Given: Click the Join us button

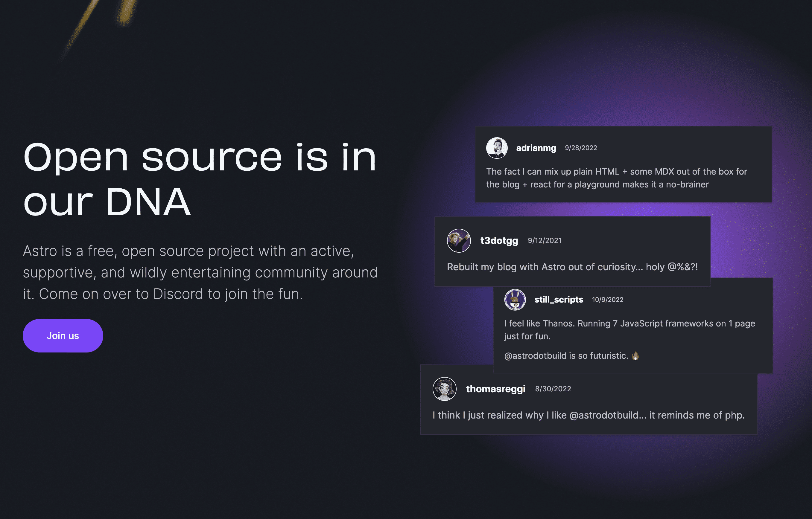Looking at the screenshot, I should 63,336.
